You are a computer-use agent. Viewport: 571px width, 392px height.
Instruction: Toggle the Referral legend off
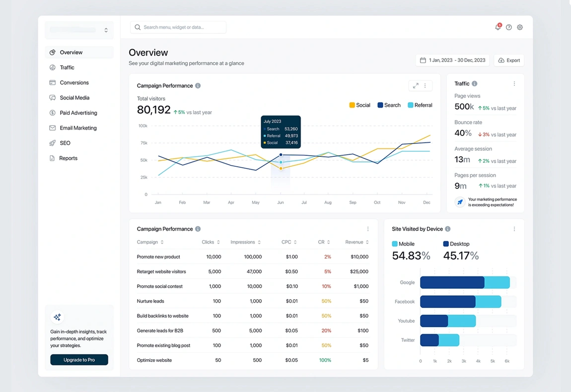420,105
